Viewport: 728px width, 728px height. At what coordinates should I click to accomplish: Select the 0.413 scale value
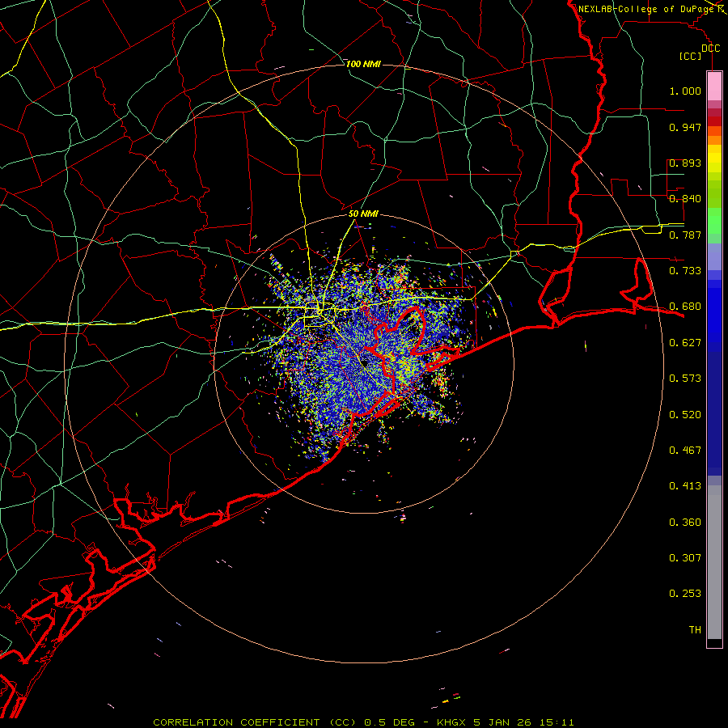[685, 486]
